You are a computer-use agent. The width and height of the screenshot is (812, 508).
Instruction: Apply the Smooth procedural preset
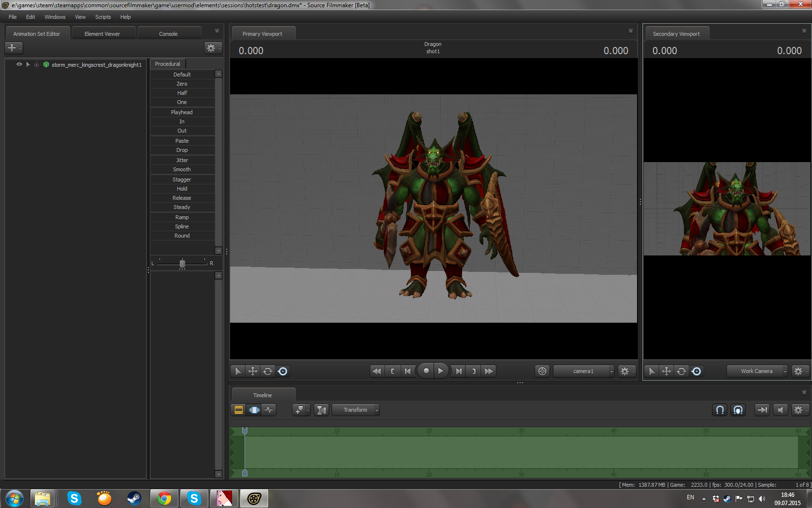(x=182, y=169)
